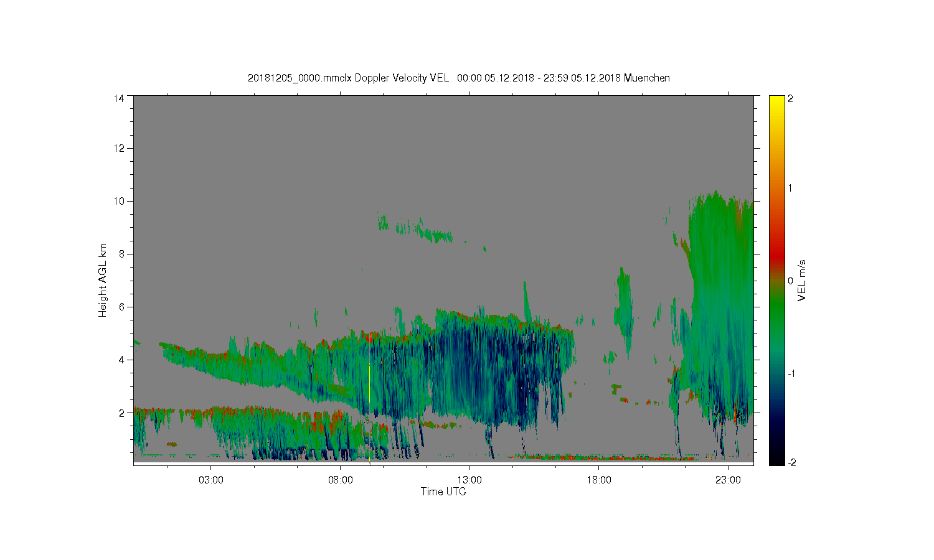Click the 'Height AGL km' y-axis label
The height and width of the screenshot is (560, 934).
[x=102, y=280]
